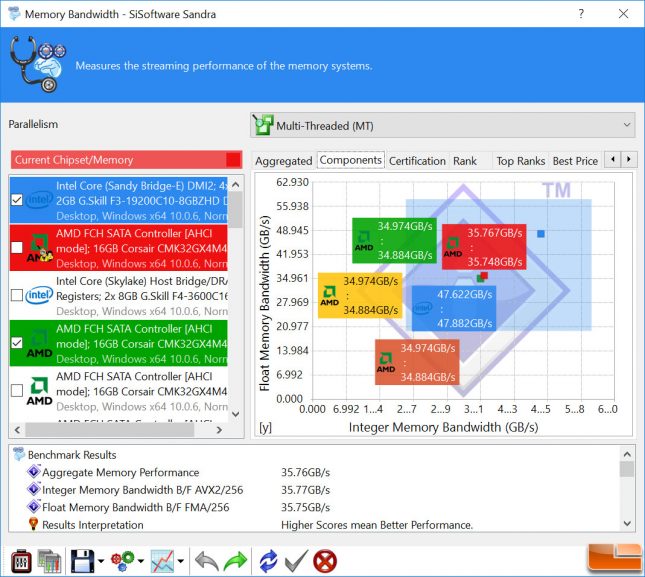645x577 pixels.
Task: Click the small blue marker in the chart
Action: click(x=541, y=234)
